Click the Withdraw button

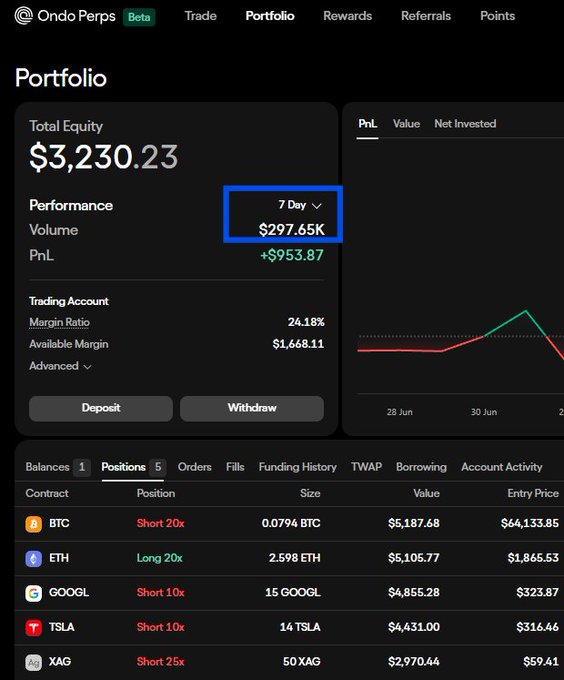pos(252,408)
